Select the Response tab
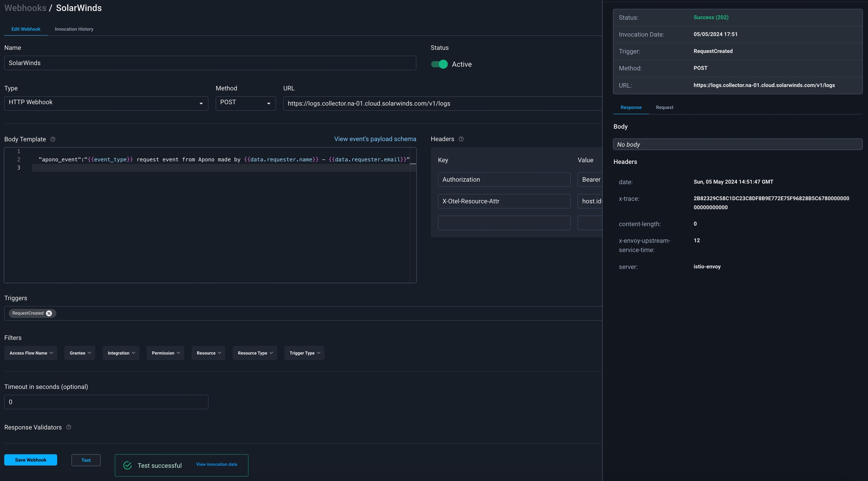Viewport: 868px width, 481px height. (631, 107)
